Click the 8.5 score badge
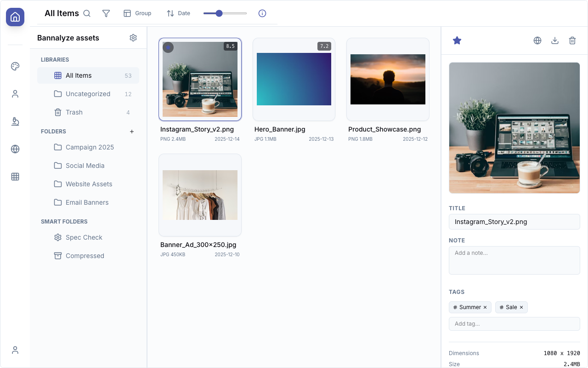Image resolution: width=588 pixels, height=368 pixels. 230,46
